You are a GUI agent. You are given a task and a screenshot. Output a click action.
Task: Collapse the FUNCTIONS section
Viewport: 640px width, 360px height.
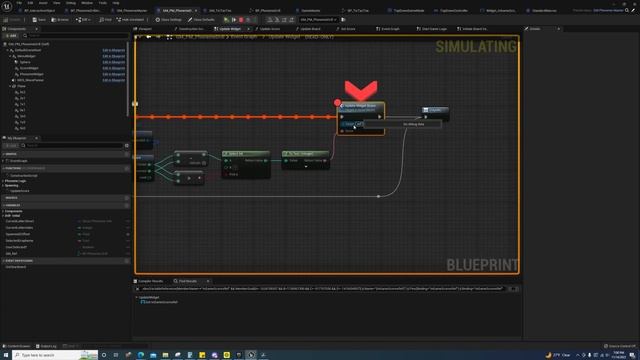tap(4, 168)
